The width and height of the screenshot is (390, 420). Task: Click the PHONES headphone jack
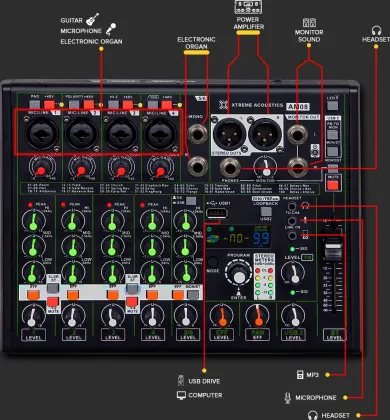[230, 168]
